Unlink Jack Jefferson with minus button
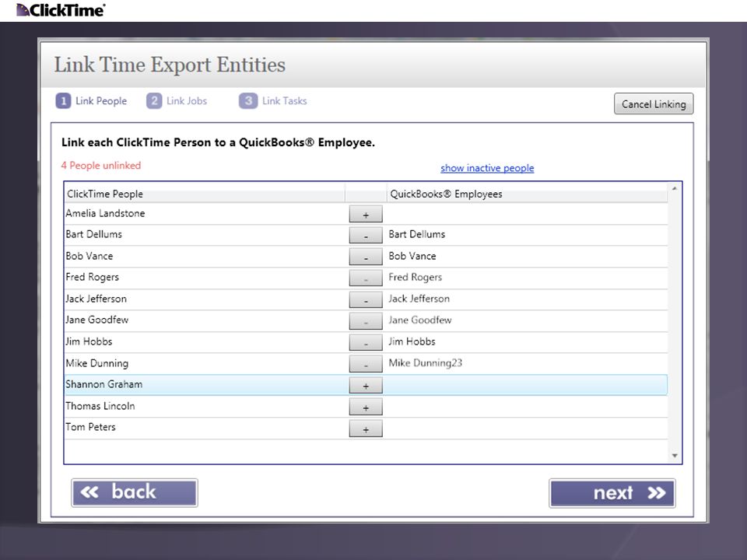 (x=366, y=299)
